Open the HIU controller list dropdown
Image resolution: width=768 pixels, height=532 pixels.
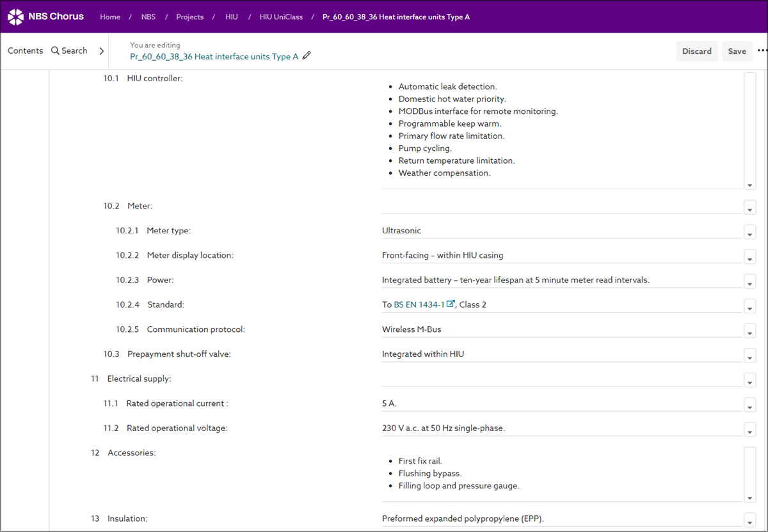click(750, 185)
